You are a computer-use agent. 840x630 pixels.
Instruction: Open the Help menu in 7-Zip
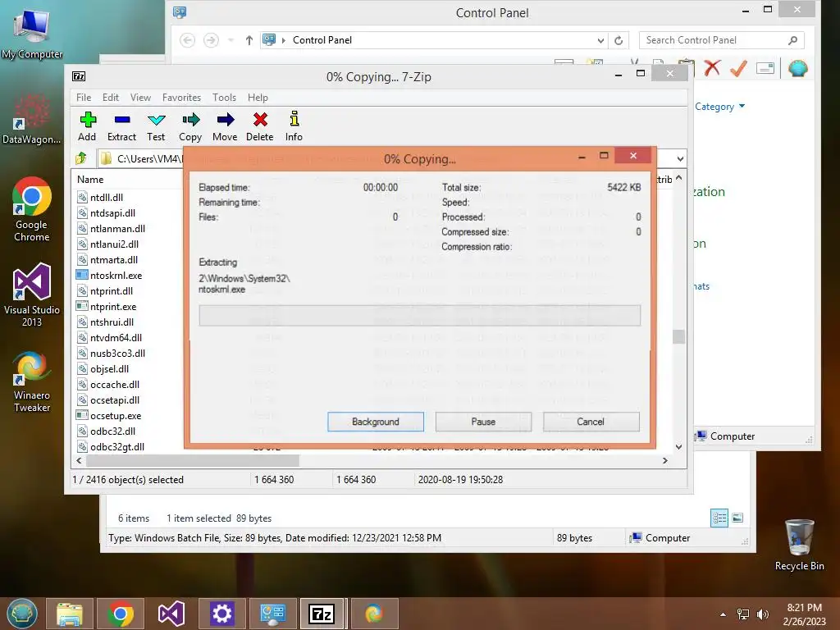(258, 98)
